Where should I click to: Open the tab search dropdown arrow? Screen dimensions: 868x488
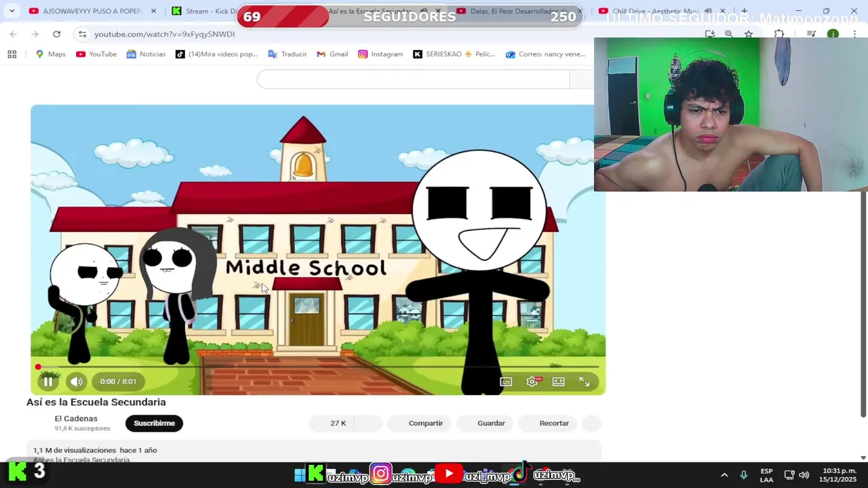[12, 11]
